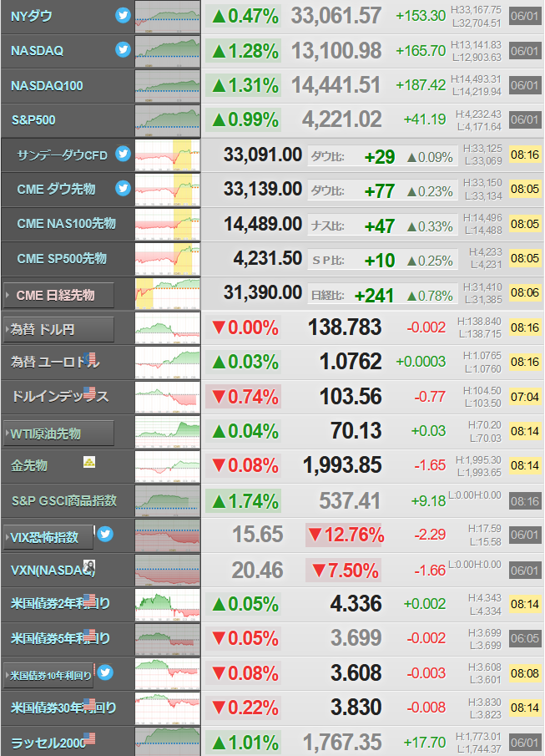This screenshot has width=545, height=756.
Task: Expand the 米国債券10年利回り button
Action: pos(49,676)
